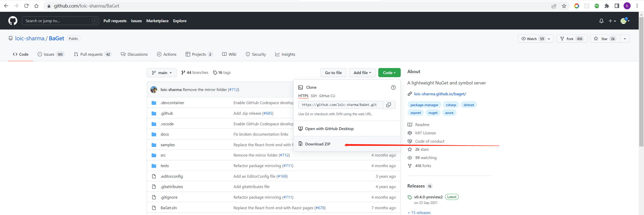Fork the repository with the Fork button
The width and height of the screenshot is (644, 215).
[x=572, y=39]
